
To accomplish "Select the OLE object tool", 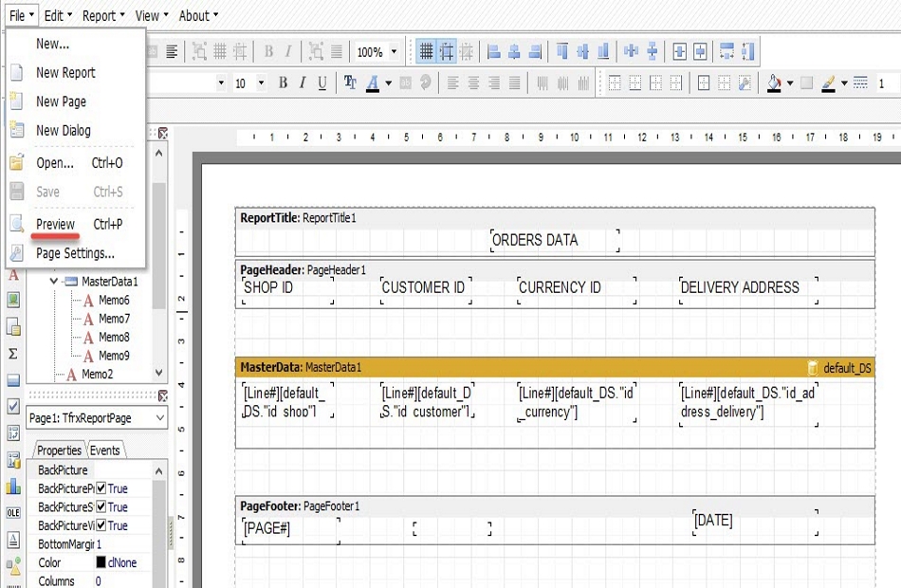I will click(13, 513).
